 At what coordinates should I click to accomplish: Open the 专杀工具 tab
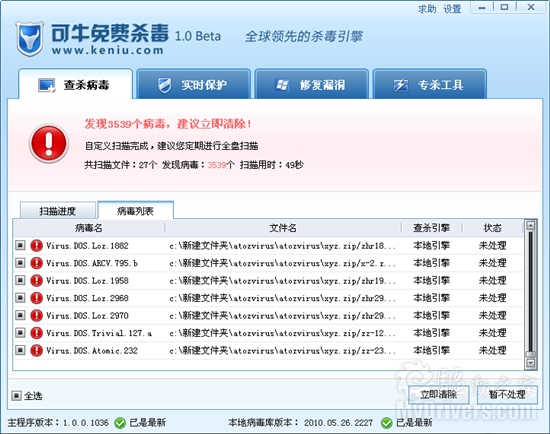429,84
